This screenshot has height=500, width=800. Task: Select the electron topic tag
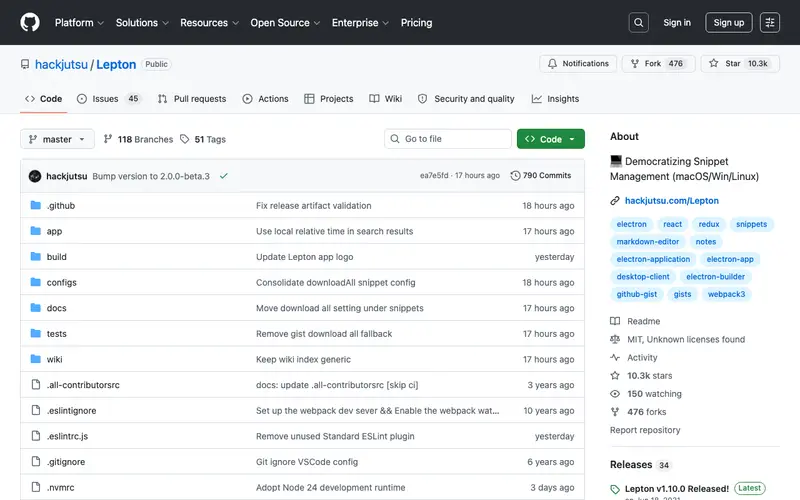click(x=631, y=224)
